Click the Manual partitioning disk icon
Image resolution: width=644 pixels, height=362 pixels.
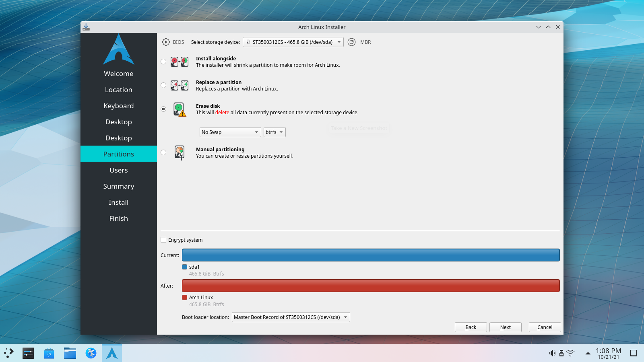pyautogui.click(x=180, y=152)
